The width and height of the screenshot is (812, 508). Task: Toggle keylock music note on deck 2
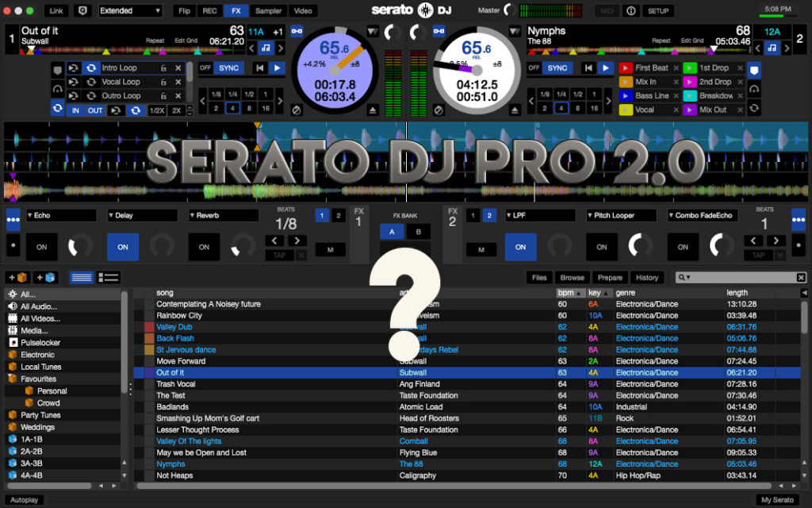coord(772,48)
